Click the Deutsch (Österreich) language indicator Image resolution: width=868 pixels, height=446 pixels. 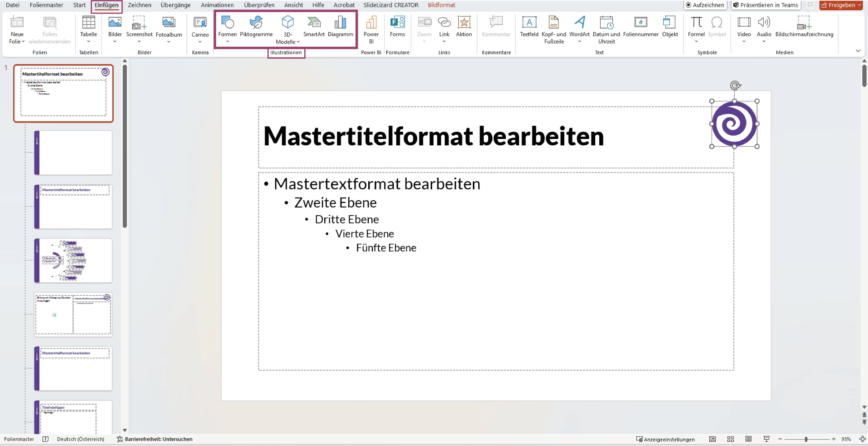coord(81,439)
